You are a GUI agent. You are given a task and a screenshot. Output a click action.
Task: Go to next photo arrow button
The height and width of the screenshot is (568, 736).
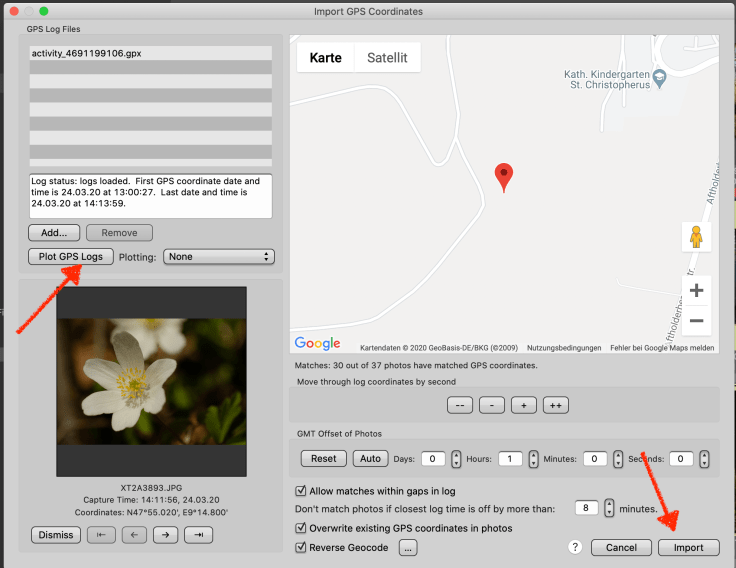pyautogui.click(x=166, y=535)
